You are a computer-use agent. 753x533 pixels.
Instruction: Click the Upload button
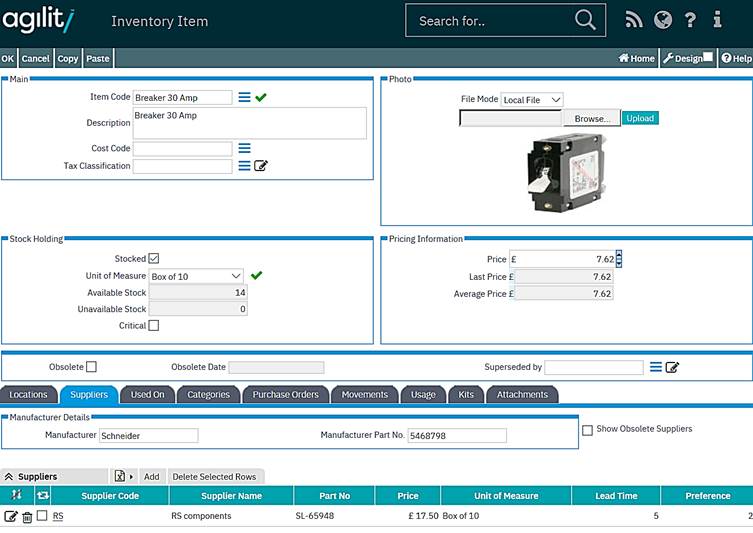(640, 118)
